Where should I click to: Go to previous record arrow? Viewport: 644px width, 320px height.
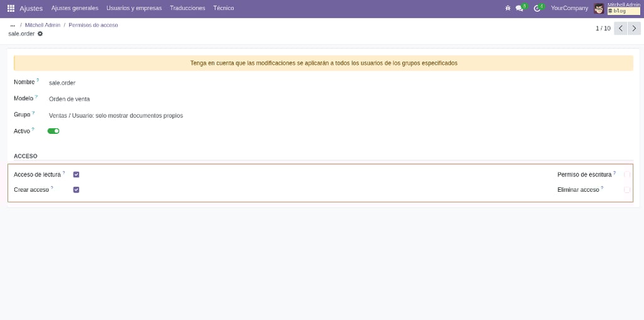click(621, 28)
